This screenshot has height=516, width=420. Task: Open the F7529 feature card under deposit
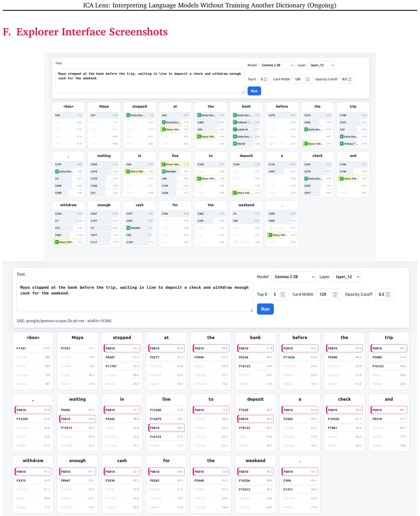(x=255, y=410)
